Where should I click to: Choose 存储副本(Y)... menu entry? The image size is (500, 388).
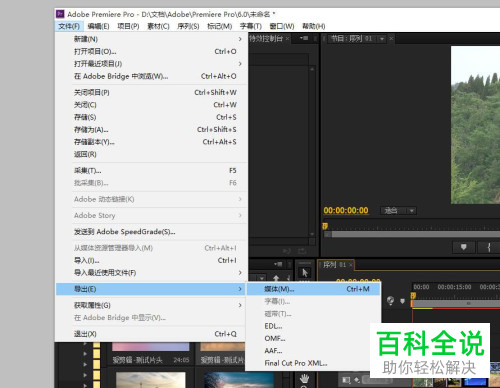click(x=152, y=142)
